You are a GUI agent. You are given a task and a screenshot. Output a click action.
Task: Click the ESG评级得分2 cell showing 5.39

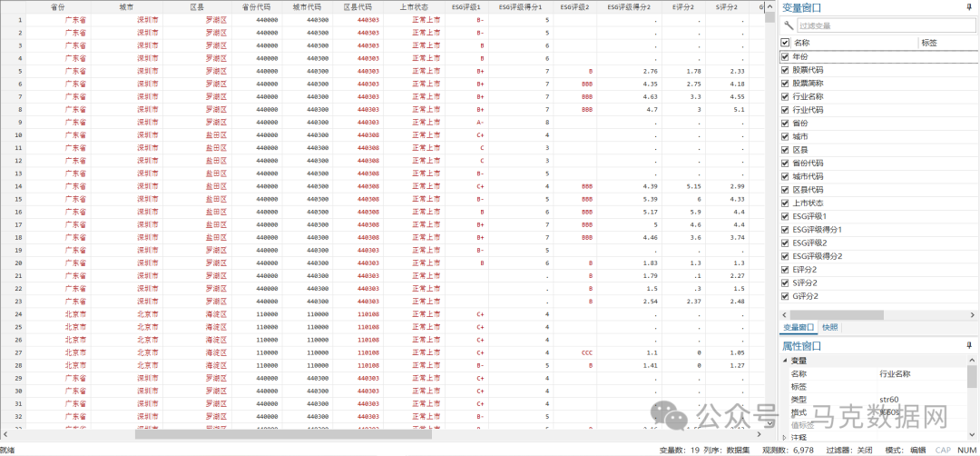point(629,199)
